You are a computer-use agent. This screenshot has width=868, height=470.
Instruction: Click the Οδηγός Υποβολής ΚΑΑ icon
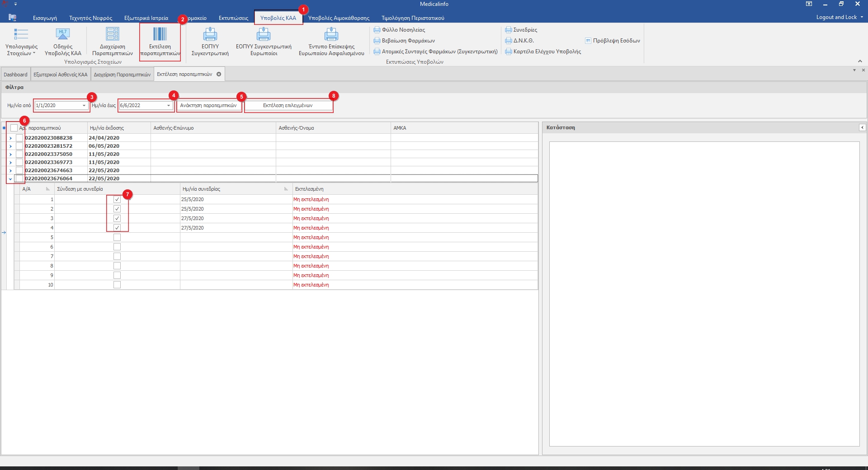click(62, 35)
